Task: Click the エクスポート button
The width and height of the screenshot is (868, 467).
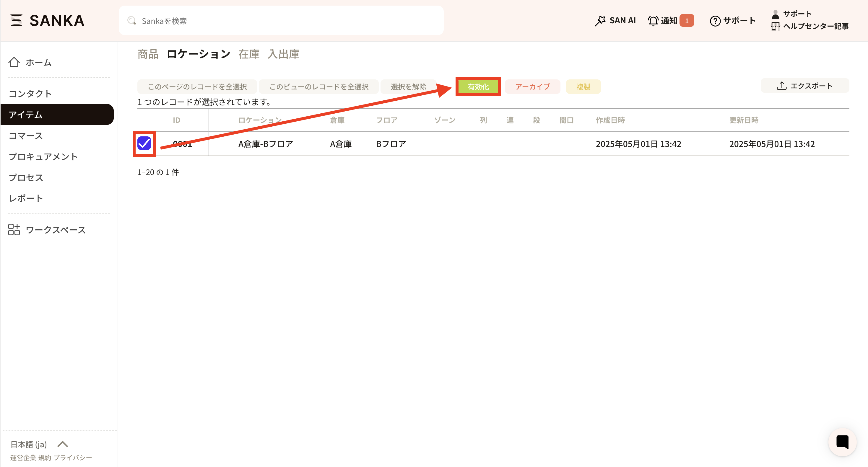Action: coord(805,86)
